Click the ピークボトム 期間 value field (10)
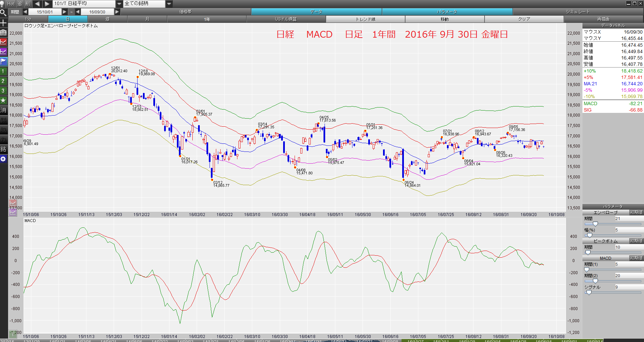This screenshot has height=342, width=644. (629, 247)
